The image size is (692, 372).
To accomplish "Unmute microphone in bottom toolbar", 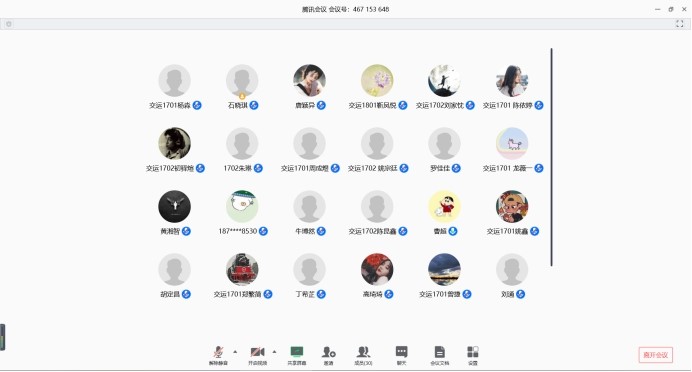I will click(218, 355).
